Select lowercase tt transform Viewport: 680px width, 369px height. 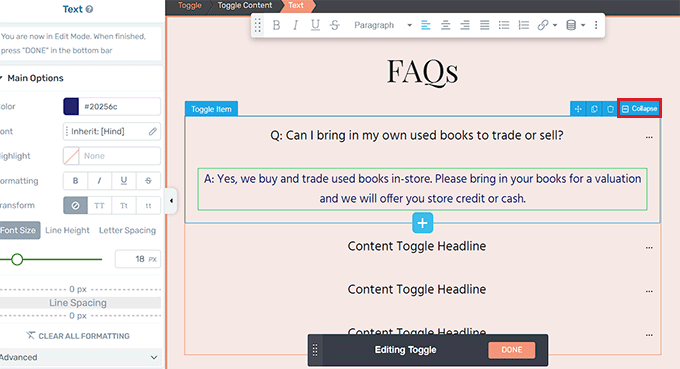tap(148, 206)
